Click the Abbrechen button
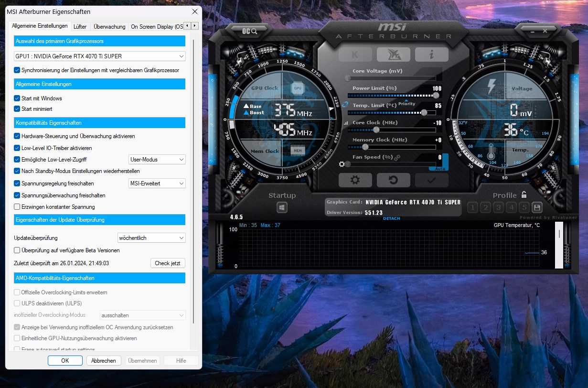This screenshot has width=588, height=388. pos(104,361)
